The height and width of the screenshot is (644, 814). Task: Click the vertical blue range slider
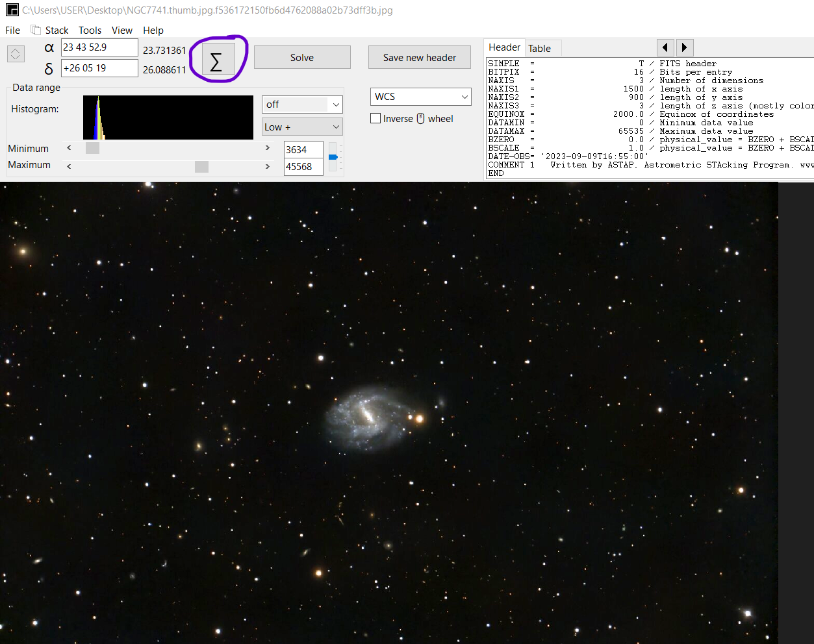coord(333,157)
